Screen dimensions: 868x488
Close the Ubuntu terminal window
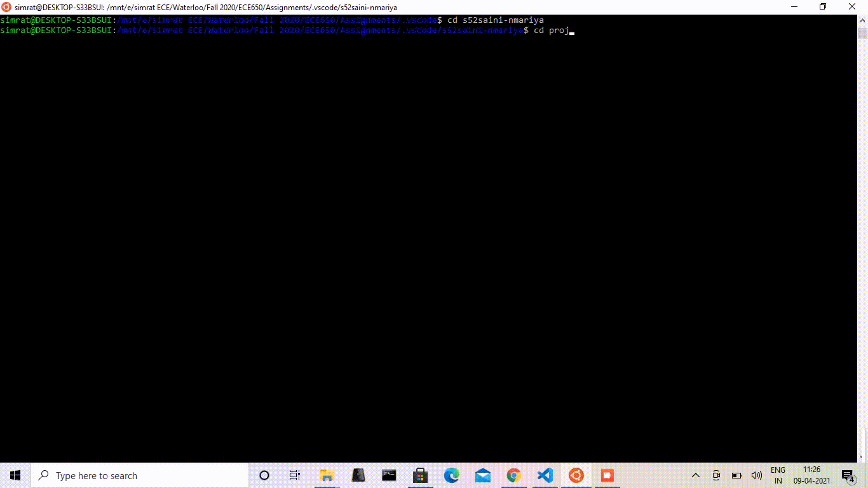pos(853,7)
